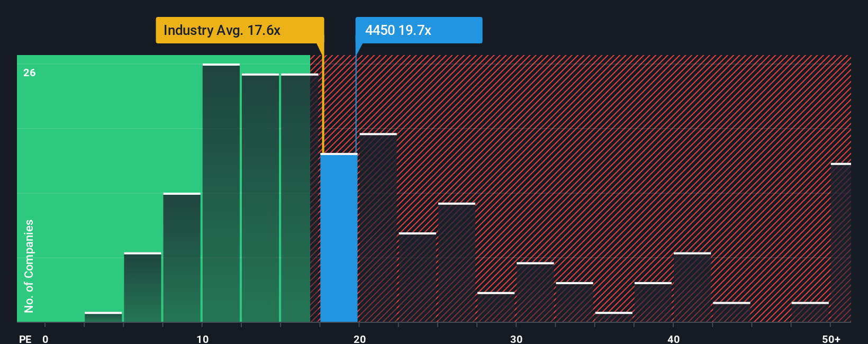The width and height of the screenshot is (868, 344).
Task: Click the blue 4450 marker line
Action: point(356,98)
